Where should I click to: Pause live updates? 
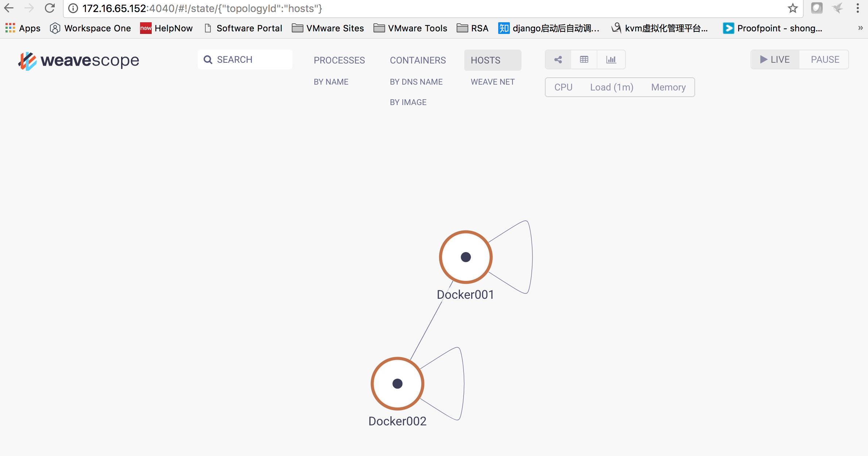[825, 59]
